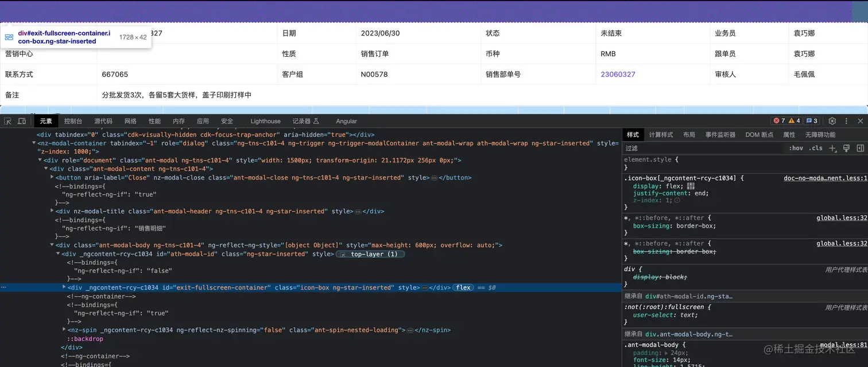Select the 样式 sidebar tab

tap(633, 135)
